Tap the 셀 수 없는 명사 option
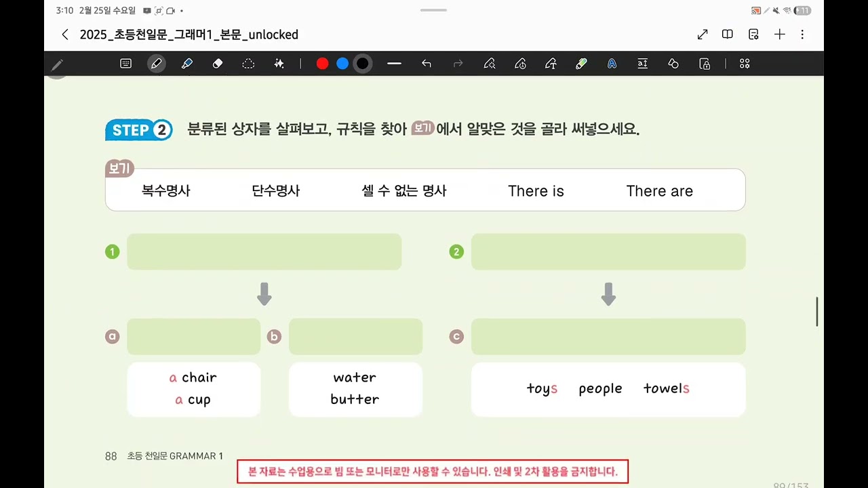The width and height of the screenshot is (868, 488). point(404,191)
